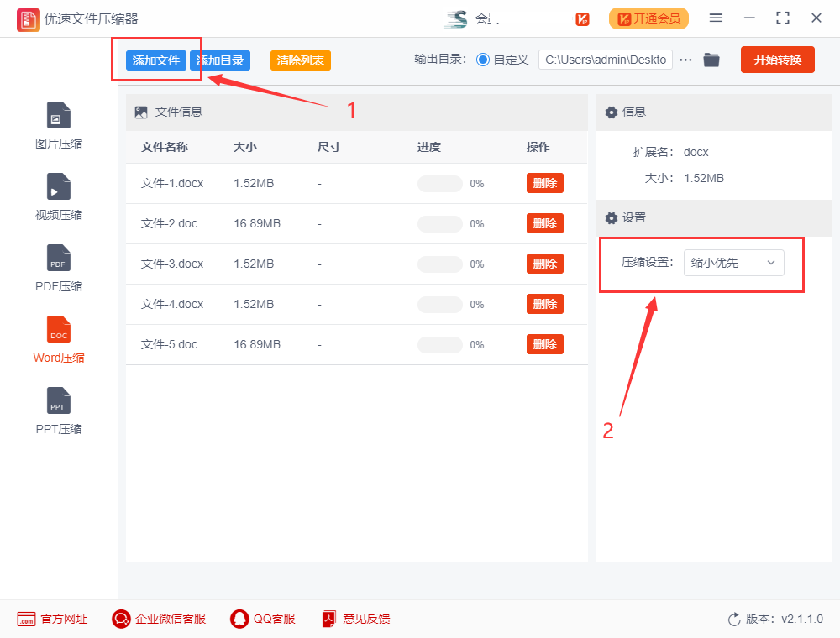
Task: Open the output folder icon
Action: (x=711, y=60)
